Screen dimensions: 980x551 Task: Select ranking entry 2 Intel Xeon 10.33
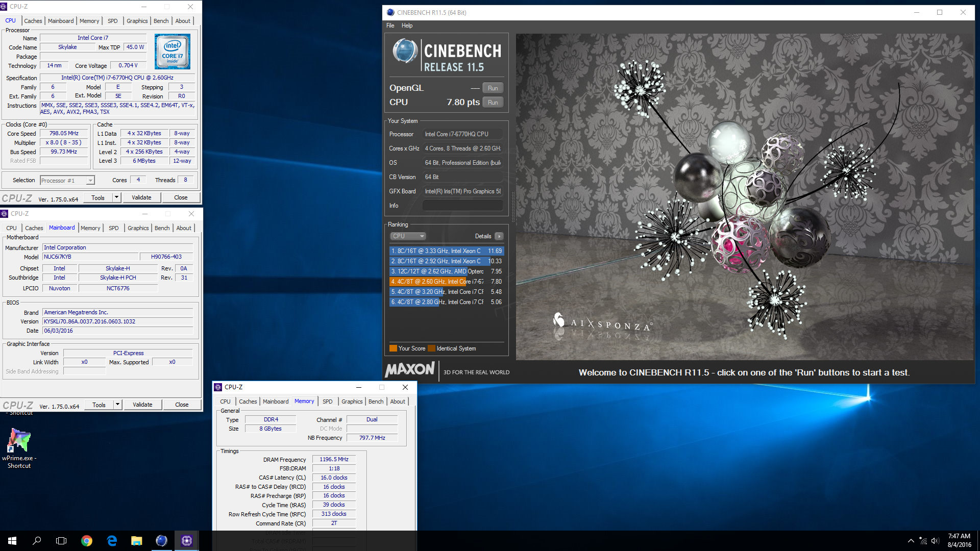tap(447, 261)
